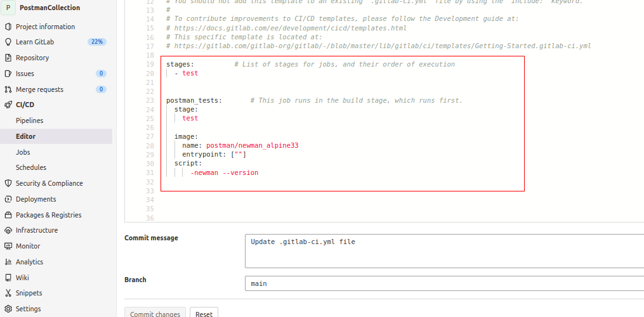Click the Snippets scissors icon
Viewport: 644px width, 317px height.
click(8, 293)
